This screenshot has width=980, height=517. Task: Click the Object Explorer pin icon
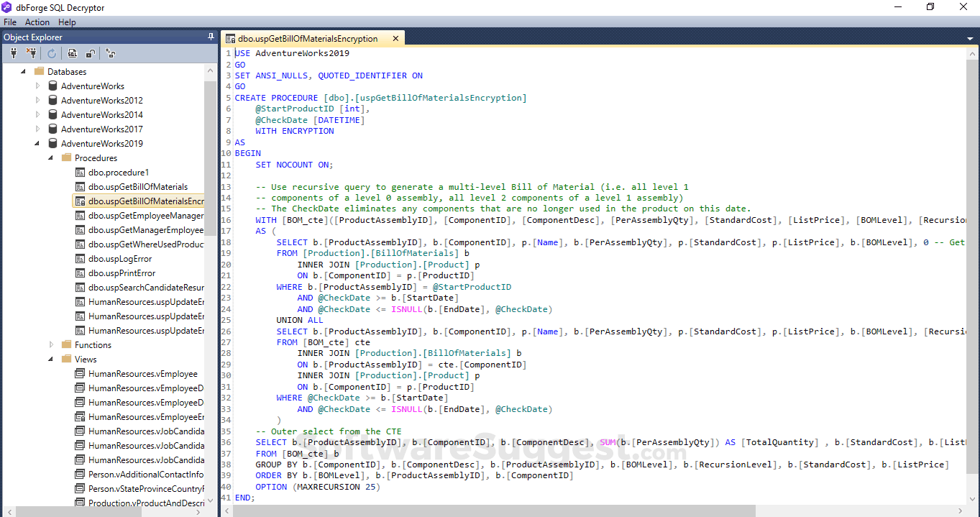click(211, 37)
